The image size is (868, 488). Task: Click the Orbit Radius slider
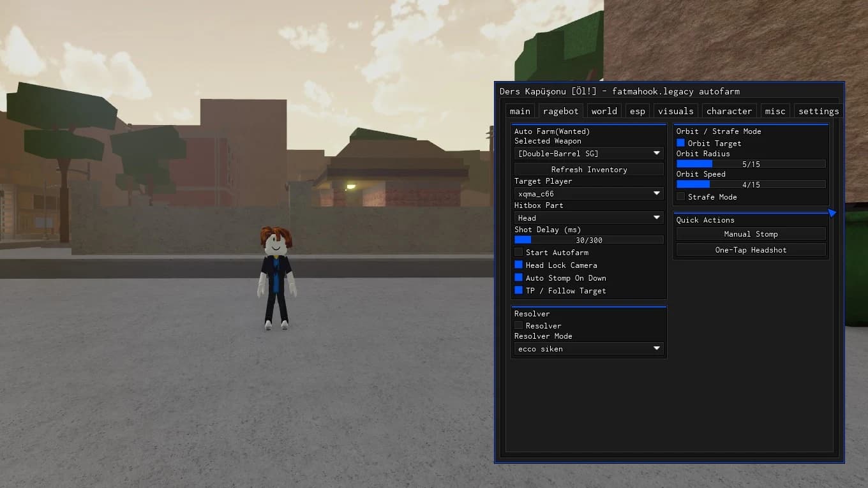(751, 164)
